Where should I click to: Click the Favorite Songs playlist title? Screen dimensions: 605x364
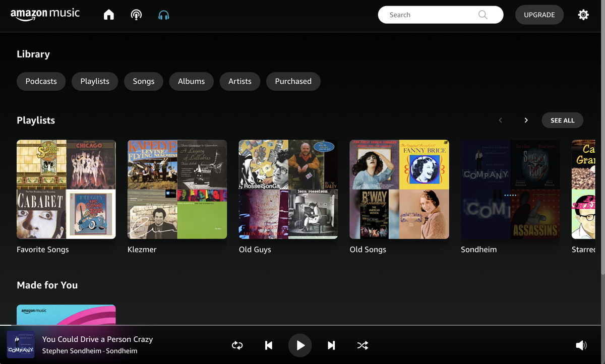[43, 250]
